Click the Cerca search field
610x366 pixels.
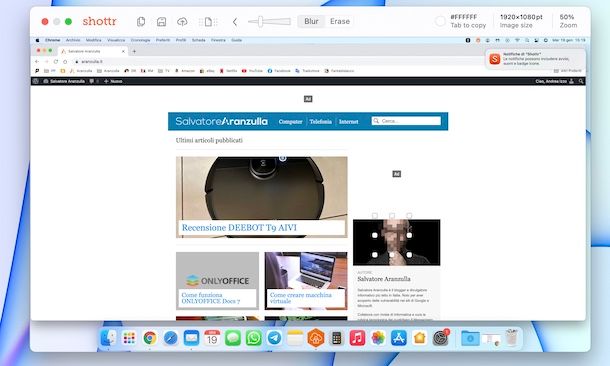406,121
